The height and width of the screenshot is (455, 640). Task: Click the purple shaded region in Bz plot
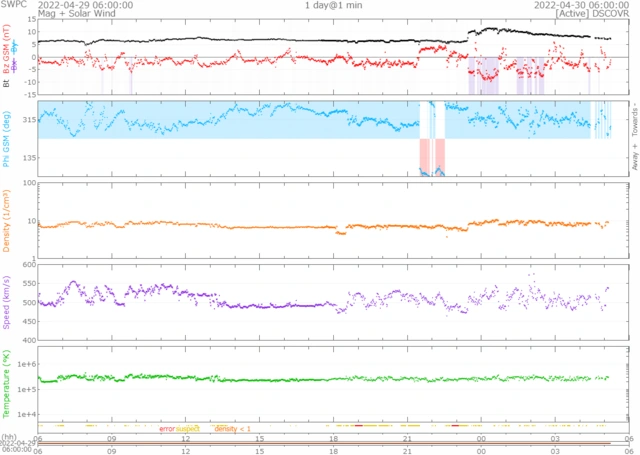click(x=486, y=75)
